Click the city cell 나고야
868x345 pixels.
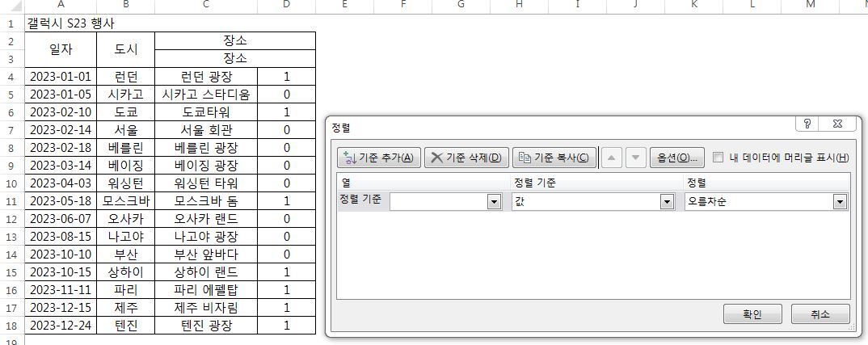[x=125, y=237]
